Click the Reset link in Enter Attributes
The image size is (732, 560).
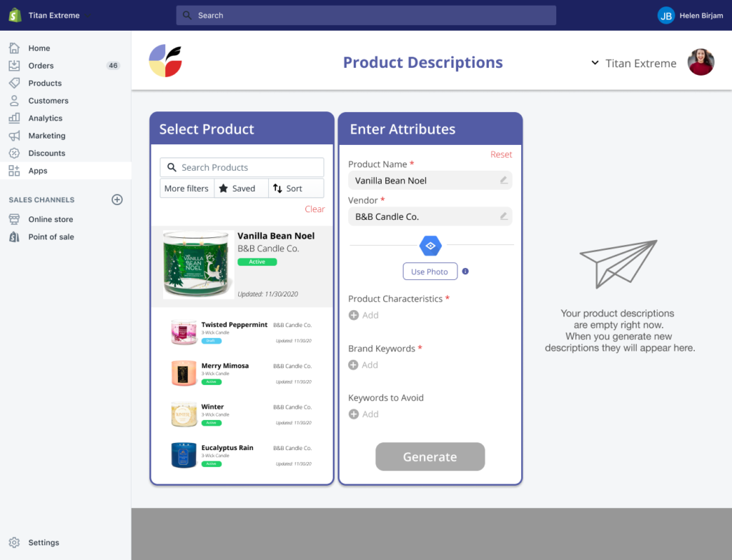tap(501, 154)
